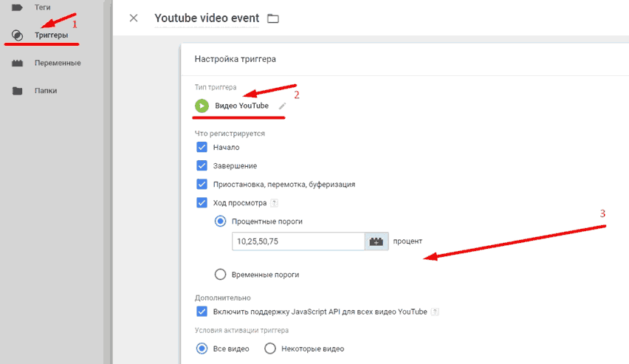
Task: Select the Некоторые видео radio option
Action: 270,348
